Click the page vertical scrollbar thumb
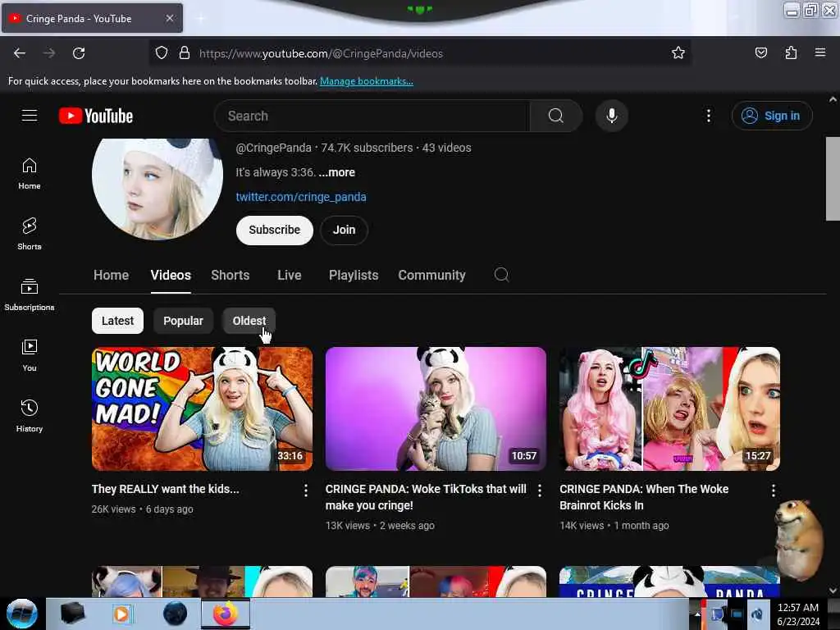 pos(833,179)
